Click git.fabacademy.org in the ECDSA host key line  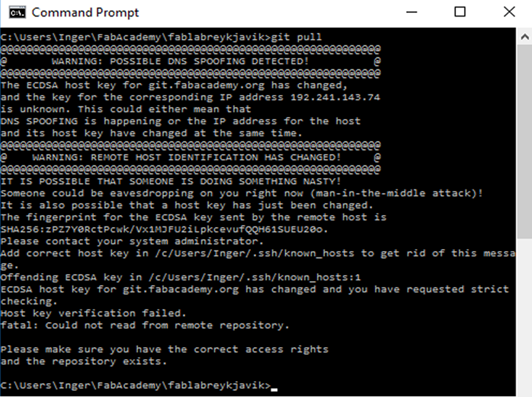(x=181, y=290)
